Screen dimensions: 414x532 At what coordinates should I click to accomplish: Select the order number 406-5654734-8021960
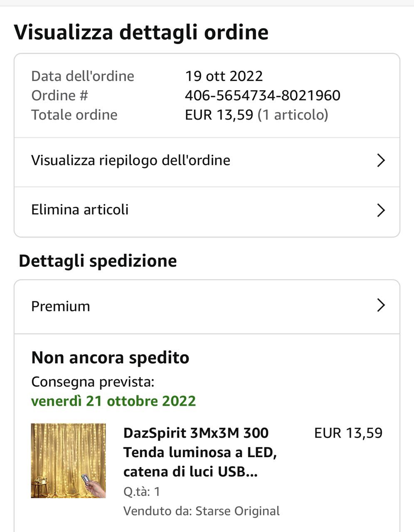pos(263,96)
